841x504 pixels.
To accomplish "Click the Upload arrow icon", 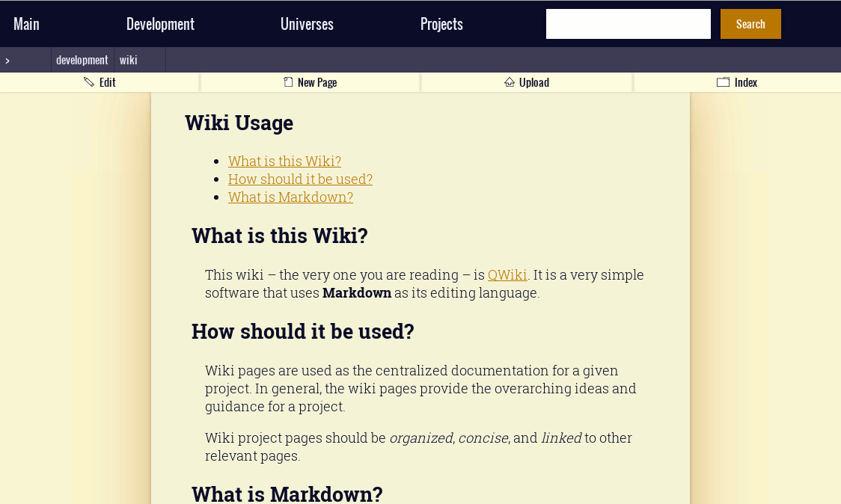I will [510, 82].
